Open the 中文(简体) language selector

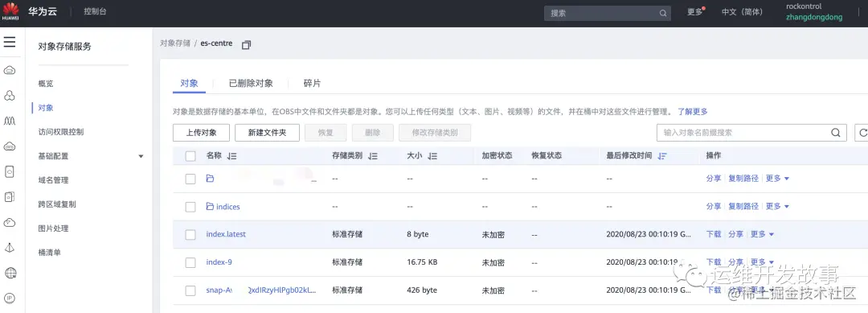tap(742, 11)
